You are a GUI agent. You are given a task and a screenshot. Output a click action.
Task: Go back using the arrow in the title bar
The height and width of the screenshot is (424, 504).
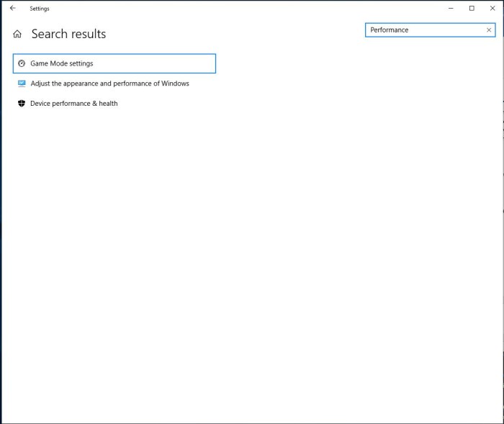[12, 9]
